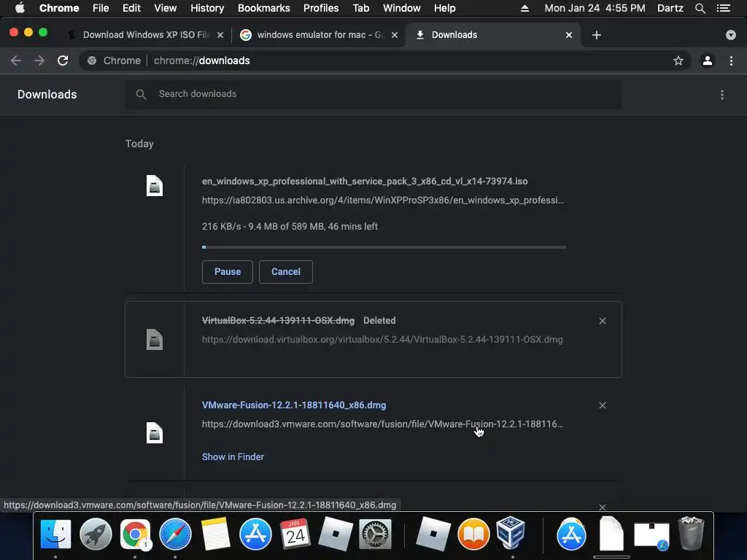Click the deleted VirtualBox file icon
Image resolution: width=747 pixels, height=560 pixels.
(x=155, y=340)
